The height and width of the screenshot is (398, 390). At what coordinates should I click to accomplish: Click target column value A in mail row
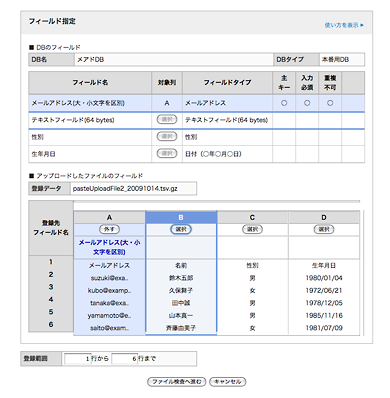pos(167,103)
